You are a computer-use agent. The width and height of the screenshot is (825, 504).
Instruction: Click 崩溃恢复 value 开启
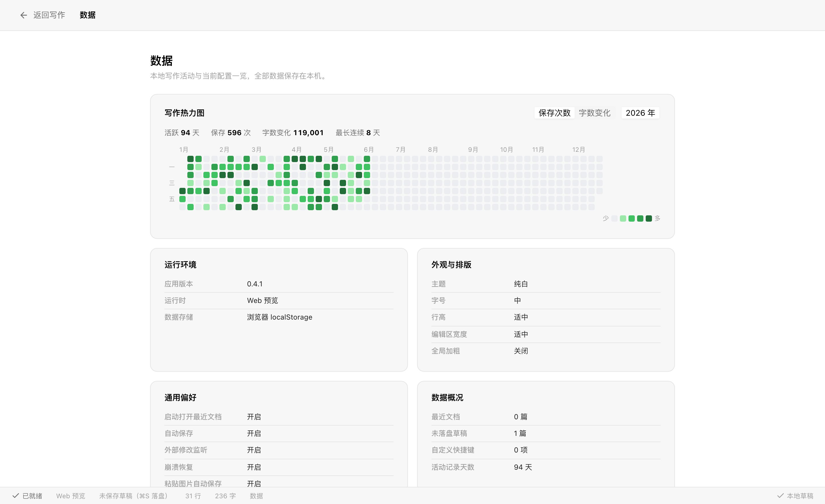click(254, 467)
